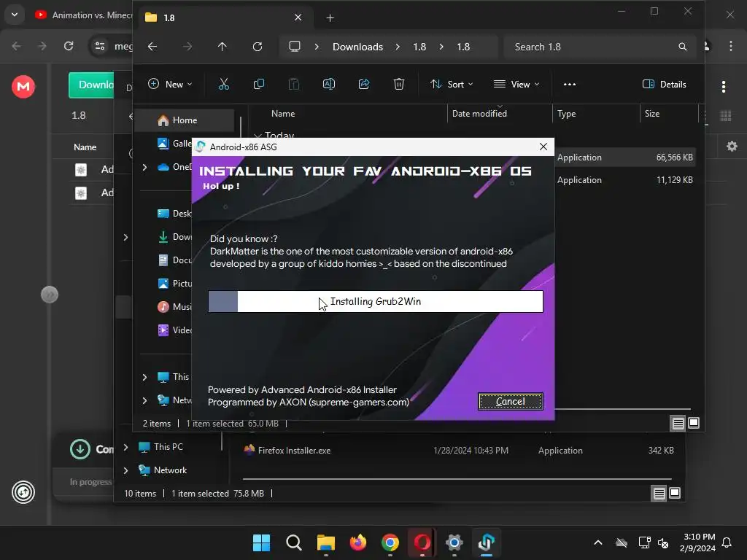Expand the OneDrive tree node
The height and width of the screenshot is (560, 747).
(145, 167)
